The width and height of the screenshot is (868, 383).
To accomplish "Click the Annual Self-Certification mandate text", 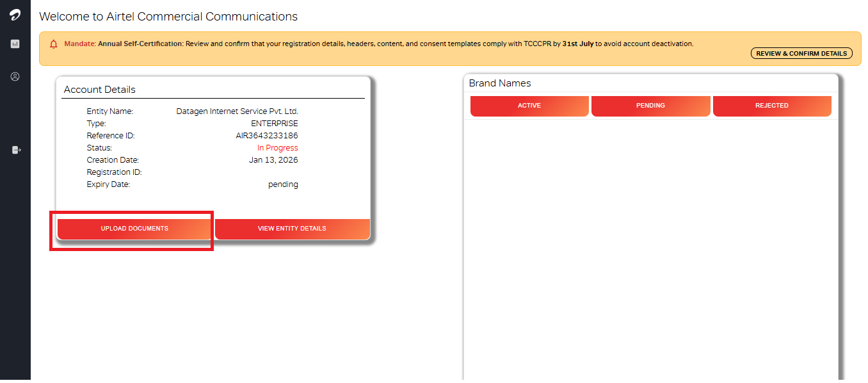I will click(140, 44).
